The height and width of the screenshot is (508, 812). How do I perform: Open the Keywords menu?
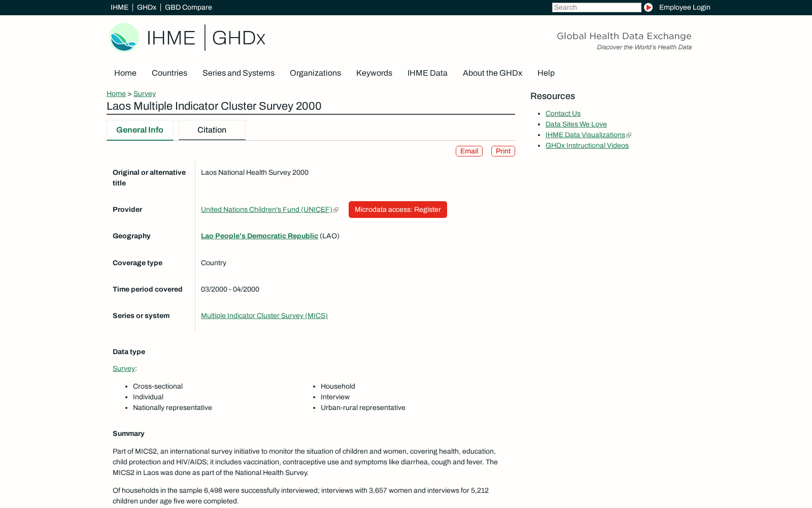click(x=374, y=73)
